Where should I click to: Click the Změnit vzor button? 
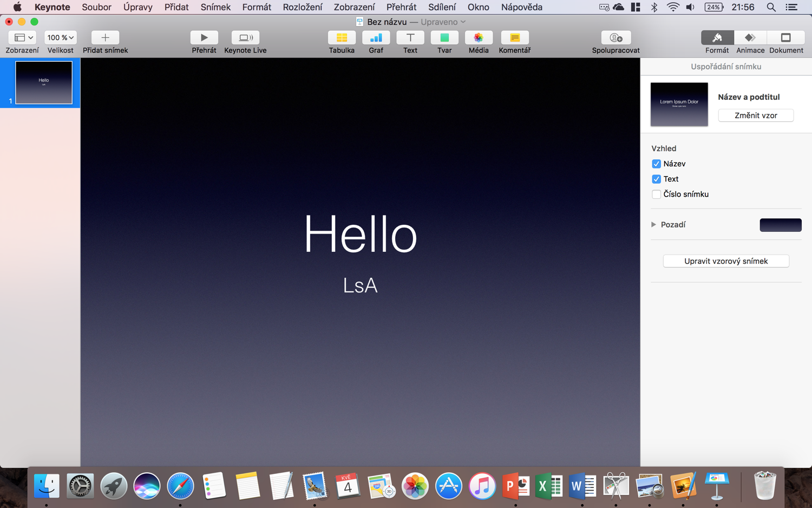coord(755,115)
